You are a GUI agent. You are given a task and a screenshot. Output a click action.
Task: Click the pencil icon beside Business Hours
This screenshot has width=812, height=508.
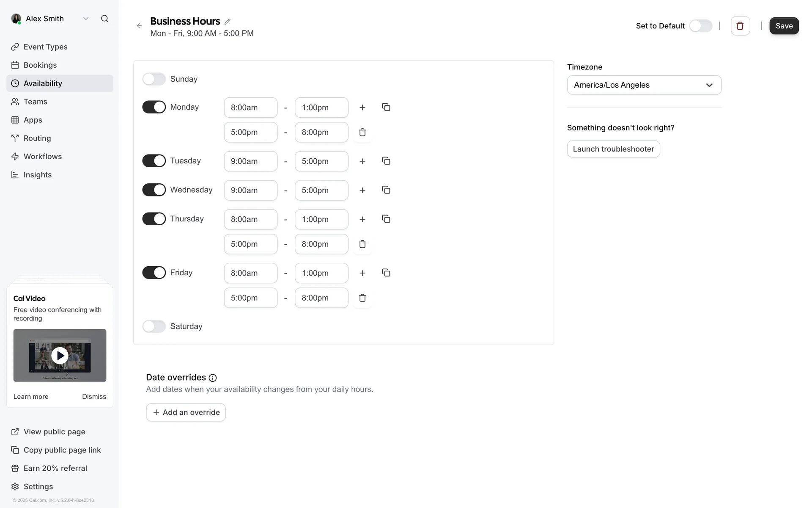click(228, 22)
